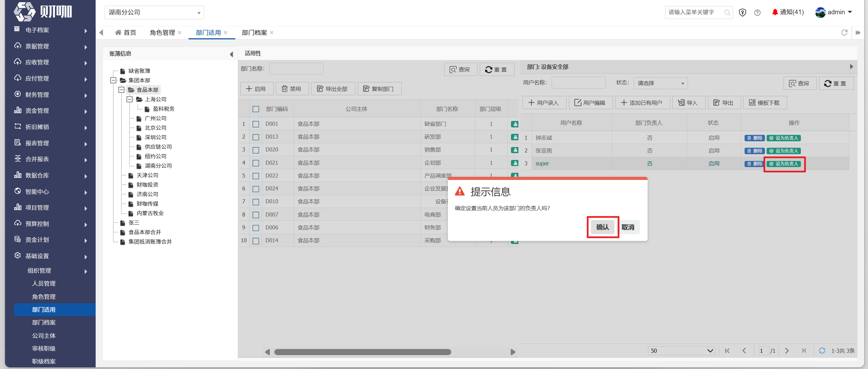Image resolution: width=868 pixels, height=369 pixels.
Task: Confirm with the 确认 button
Action: point(603,227)
